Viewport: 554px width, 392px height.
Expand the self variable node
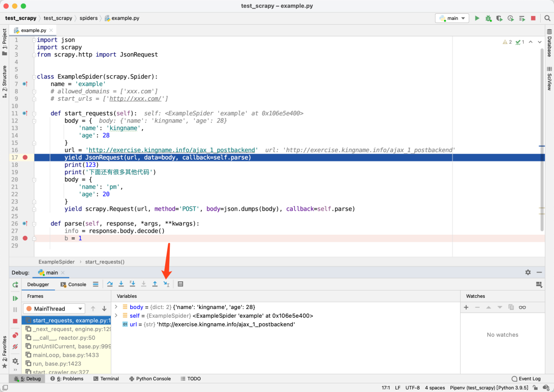(x=116, y=316)
